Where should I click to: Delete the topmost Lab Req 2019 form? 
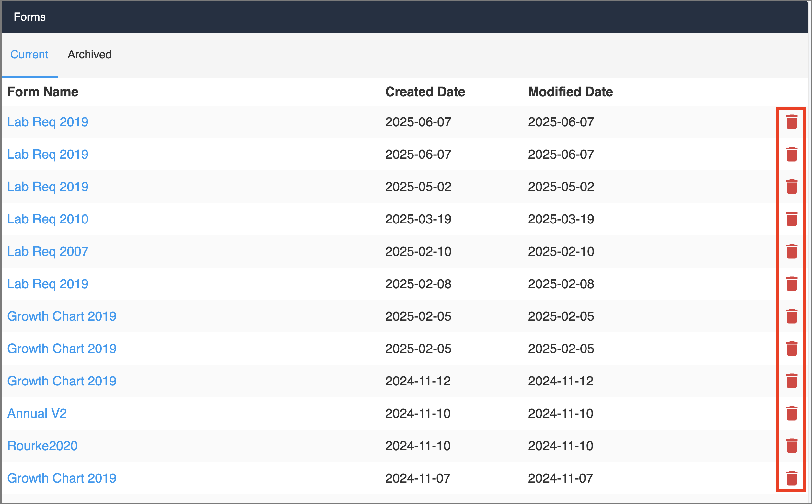pos(791,122)
